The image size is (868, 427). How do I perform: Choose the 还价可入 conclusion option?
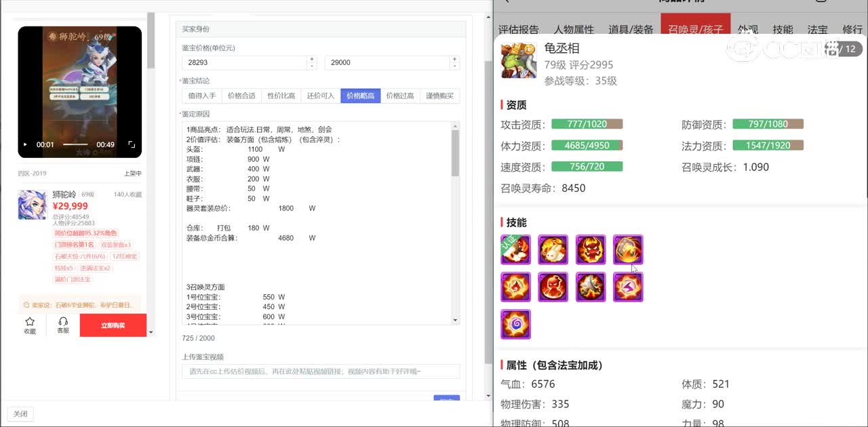(321, 96)
